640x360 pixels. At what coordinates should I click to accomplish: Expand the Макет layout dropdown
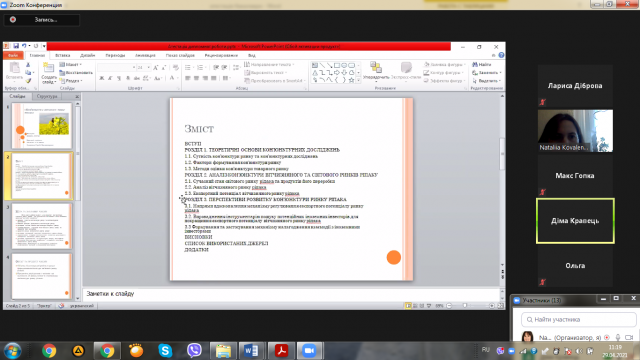71,64
